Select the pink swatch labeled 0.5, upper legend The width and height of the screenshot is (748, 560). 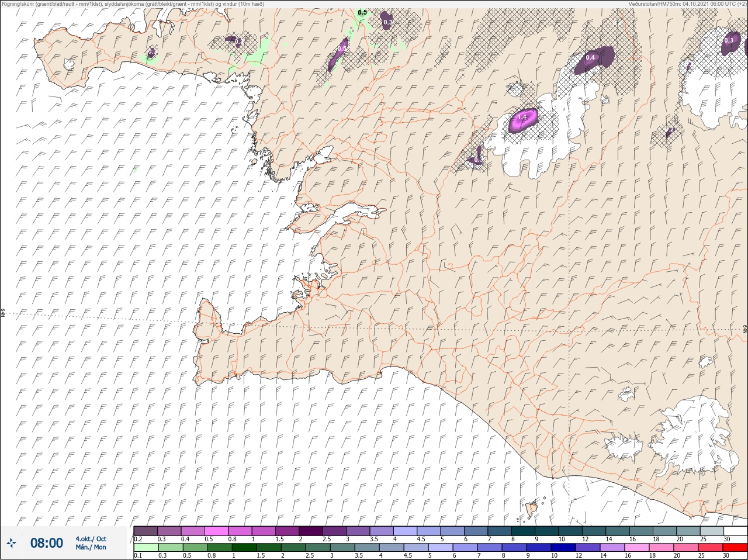(x=217, y=531)
